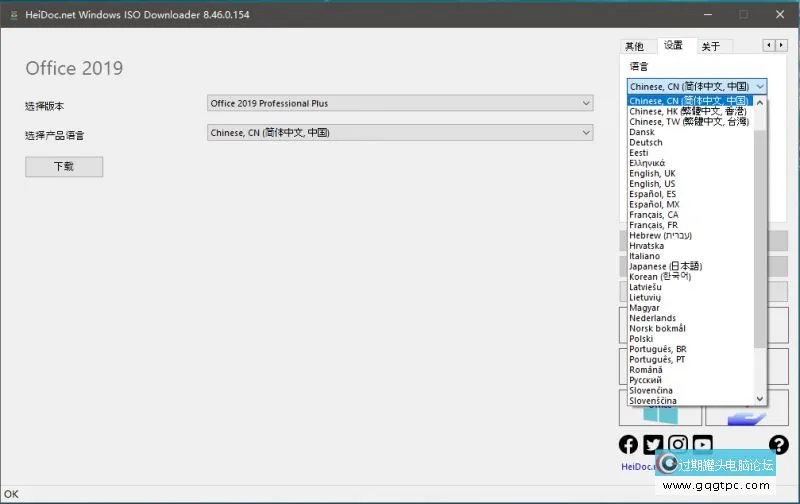This screenshot has width=800, height=504.
Task: Open the YouTube icon link
Action: [x=703, y=445]
